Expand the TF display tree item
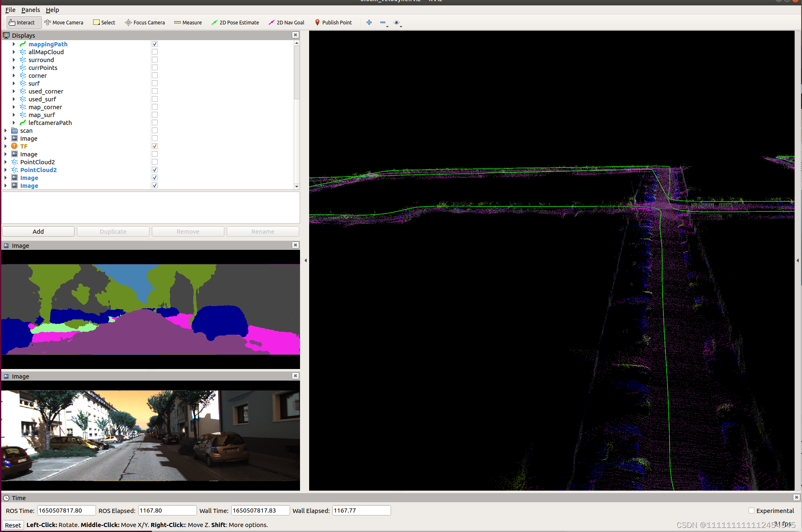Screen dimensions: 802x532 tap(6, 146)
